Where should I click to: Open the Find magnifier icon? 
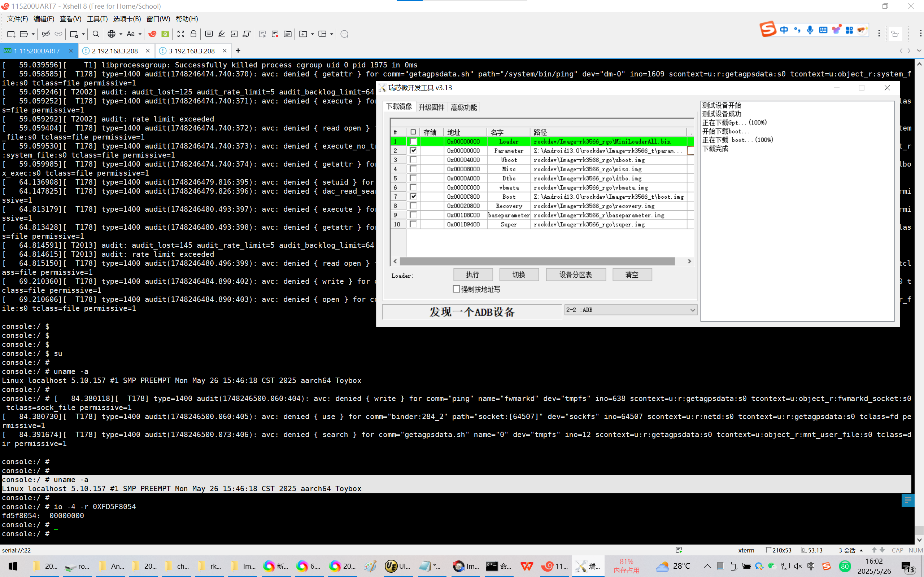pos(96,34)
